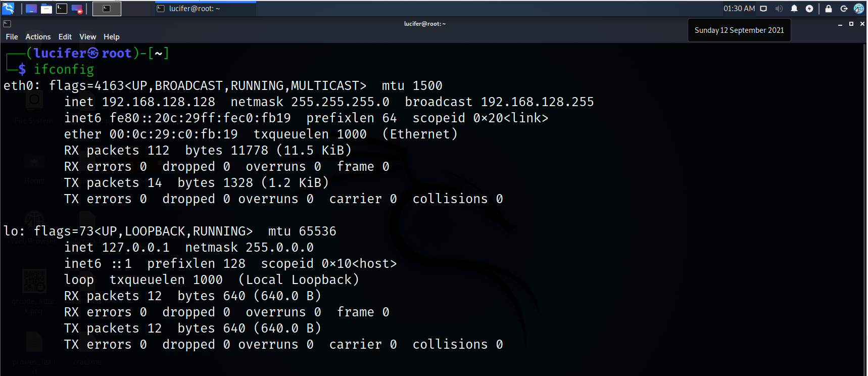Toggle mute with the volume speaker icon

click(x=779, y=9)
